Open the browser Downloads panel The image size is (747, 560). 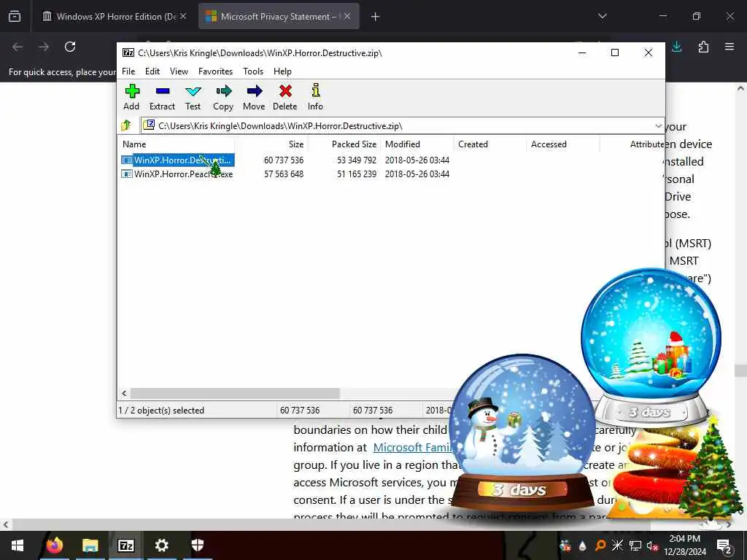pos(676,47)
